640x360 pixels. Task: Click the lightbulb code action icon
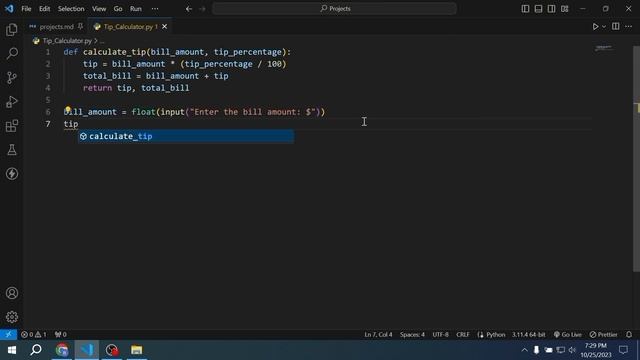pos(68,110)
